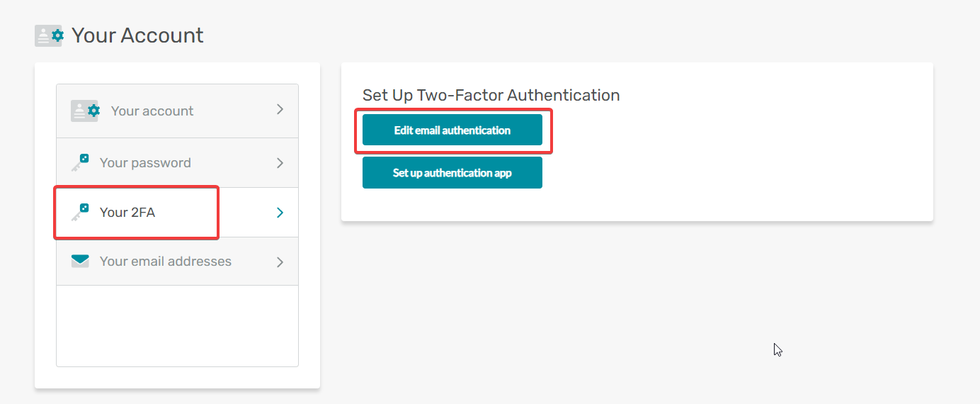Expand the Your account row chevron
The height and width of the screenshot is (404, 980).
280,110
